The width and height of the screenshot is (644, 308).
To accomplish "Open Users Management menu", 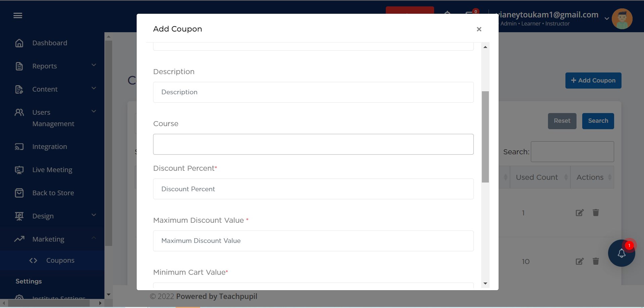I will [x=53, y=118].
